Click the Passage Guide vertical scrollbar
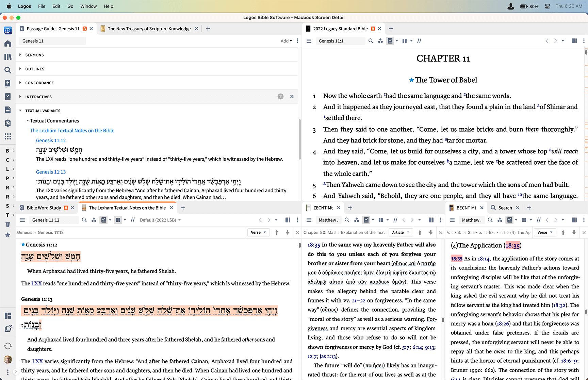This screenshot has height=380, width=588. point(299,139)
